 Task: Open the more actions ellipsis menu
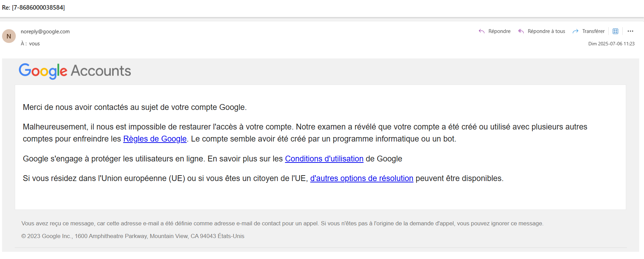coord(630,31)
